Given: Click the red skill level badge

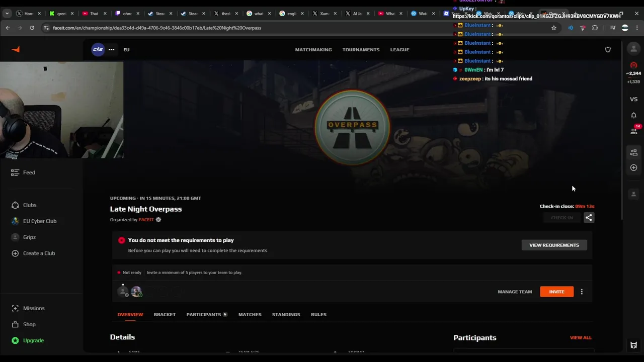Looking at the screenshot, I should pos(633,65).
